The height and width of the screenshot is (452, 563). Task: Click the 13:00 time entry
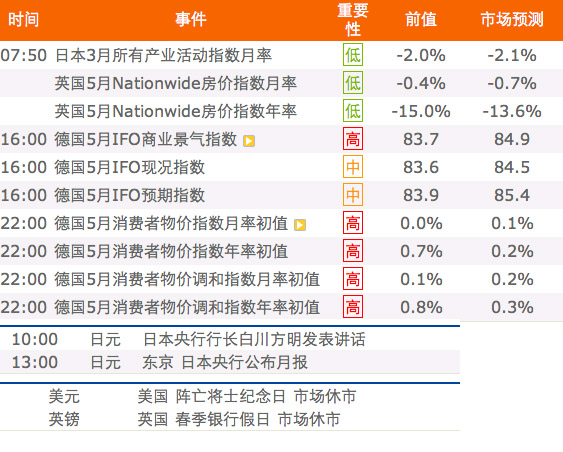point(35,362)
